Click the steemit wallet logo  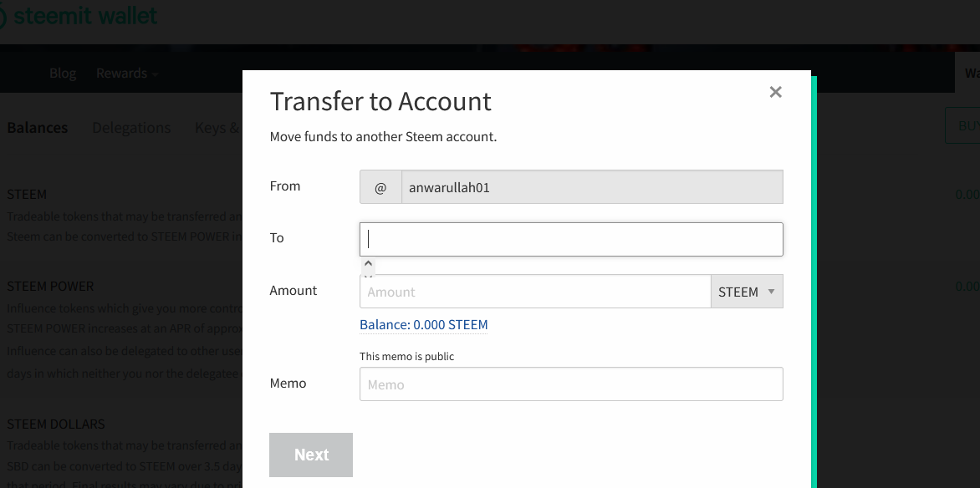point(78,15)
